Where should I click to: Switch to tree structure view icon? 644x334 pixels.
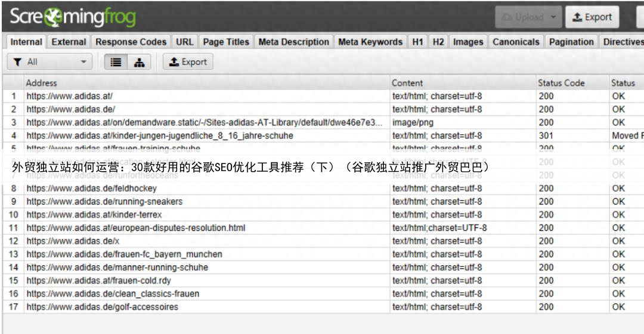(138, 62)
